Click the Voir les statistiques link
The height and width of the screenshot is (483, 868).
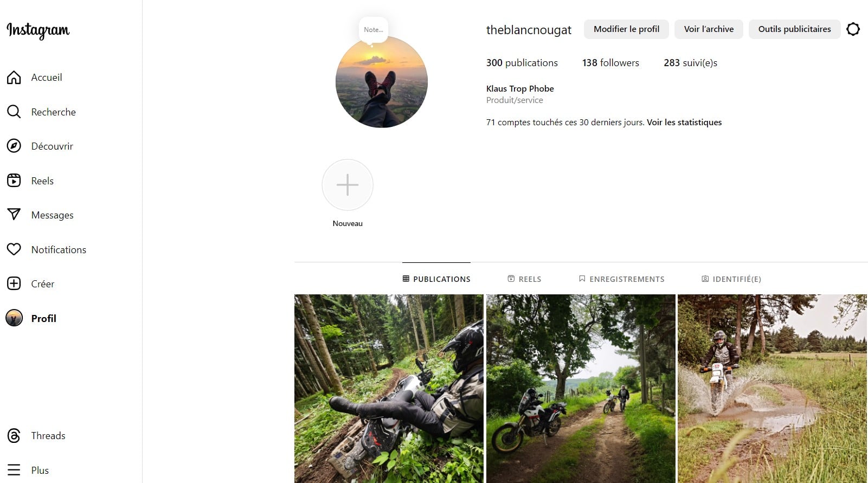tap(684, 123)
